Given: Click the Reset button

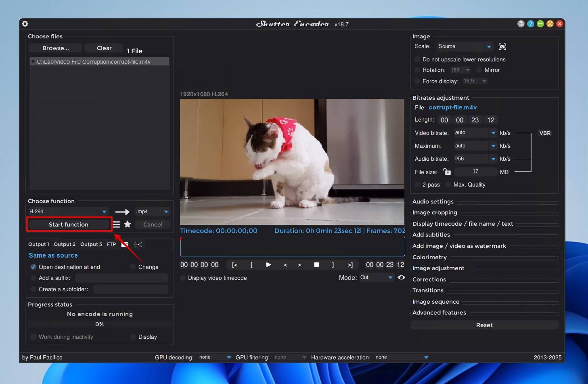Looking at the screenshot, I should pyautogui.click(x=485, y=325).
